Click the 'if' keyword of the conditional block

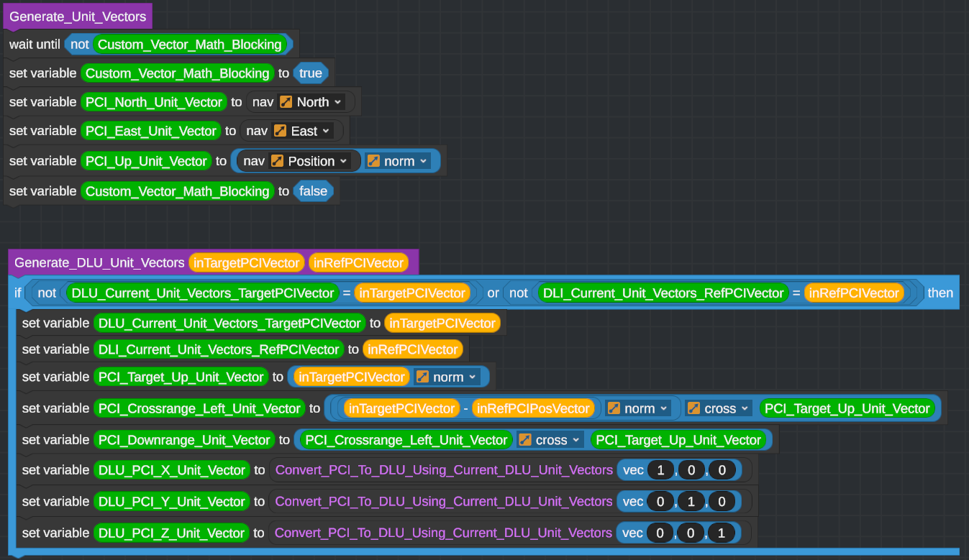[x=18, y=293]
